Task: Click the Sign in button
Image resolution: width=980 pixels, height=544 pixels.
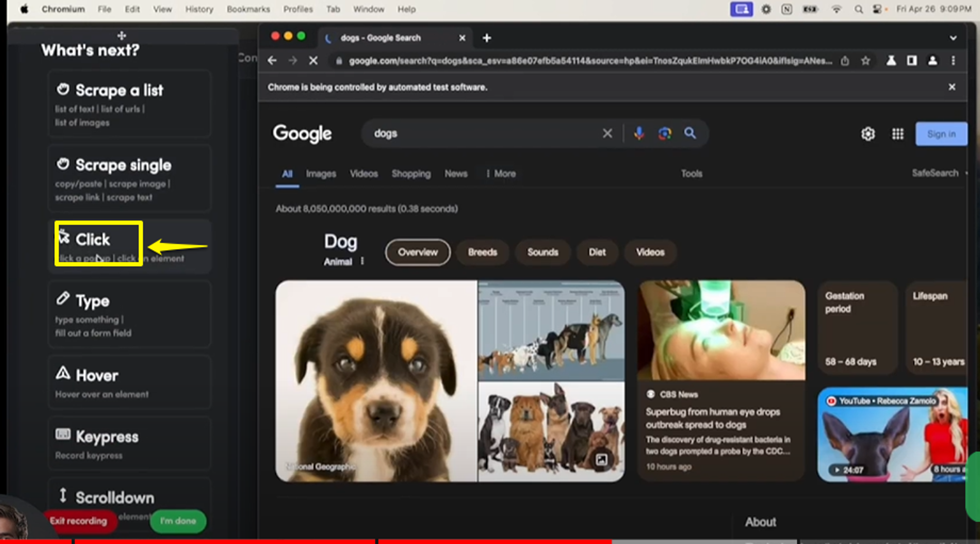Action: click(941, 134)
